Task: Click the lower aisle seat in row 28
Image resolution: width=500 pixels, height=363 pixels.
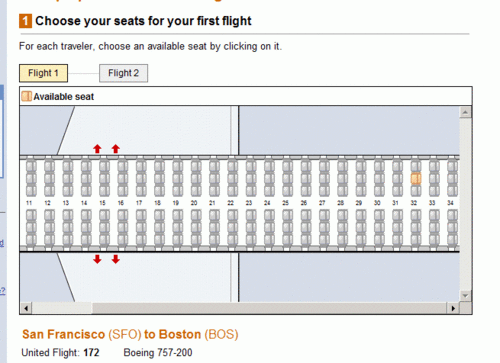Action: click(x=342, y=215)
